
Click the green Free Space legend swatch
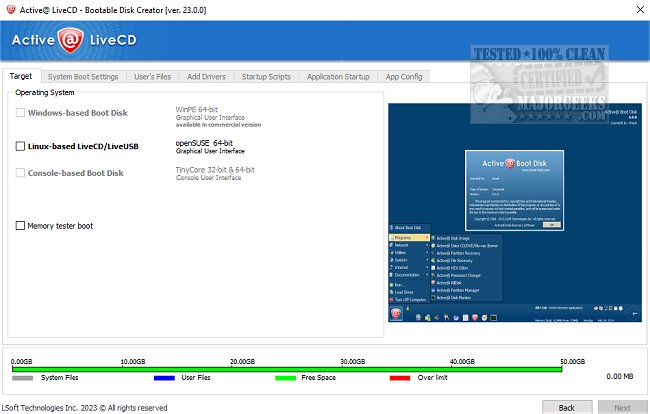click(x=285, y=378)
